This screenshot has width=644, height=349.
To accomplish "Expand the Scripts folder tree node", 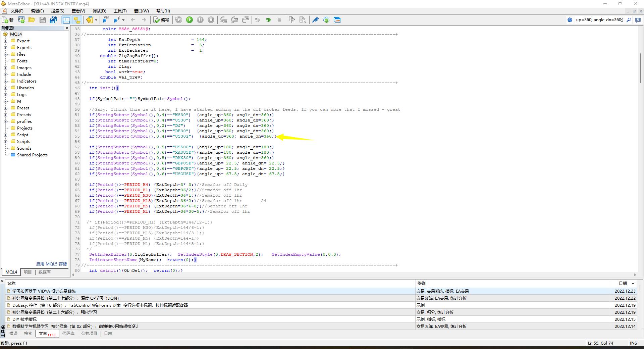I will point(6,142).
